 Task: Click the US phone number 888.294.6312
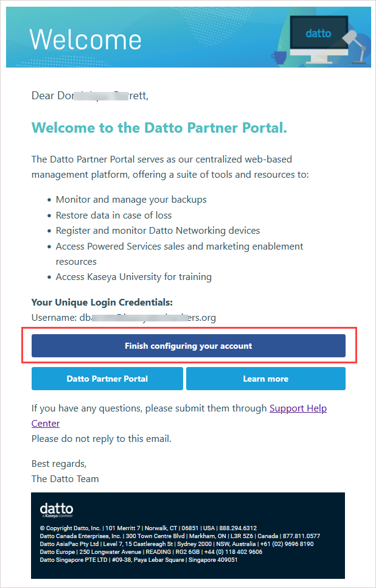pos(237,527)
